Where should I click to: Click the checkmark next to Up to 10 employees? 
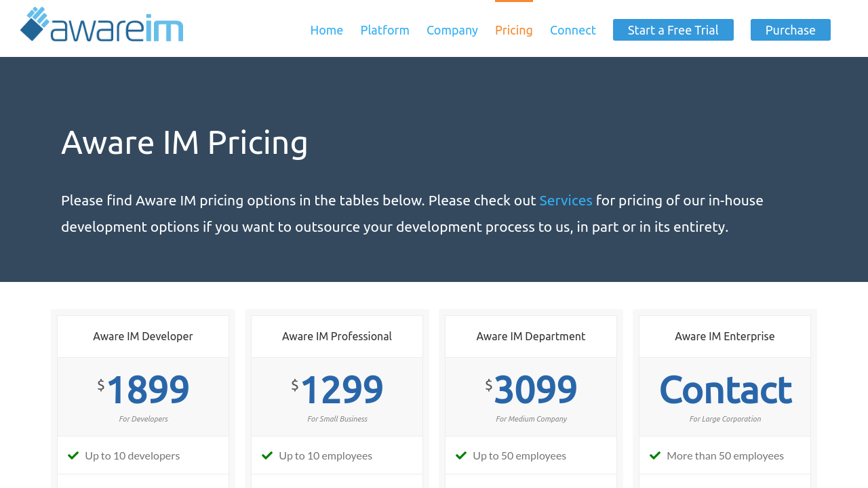pyautogui.click(x=267, y=455)
